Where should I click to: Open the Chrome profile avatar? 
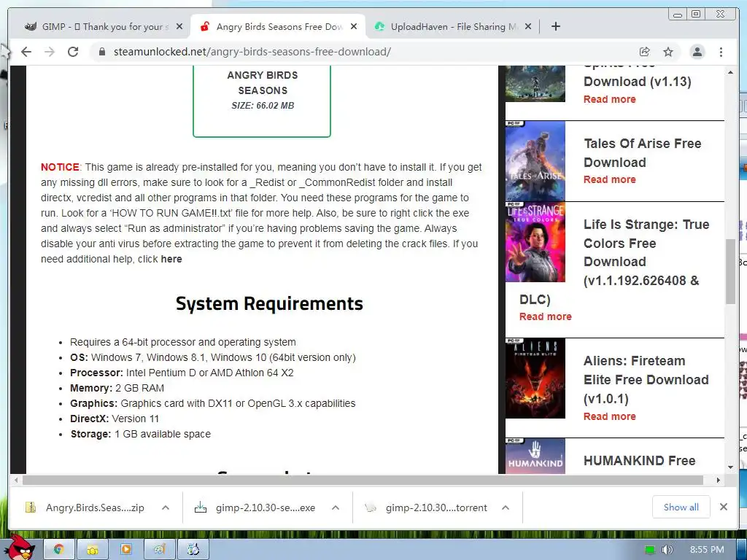pyautogui.click(x=697, y=52)
